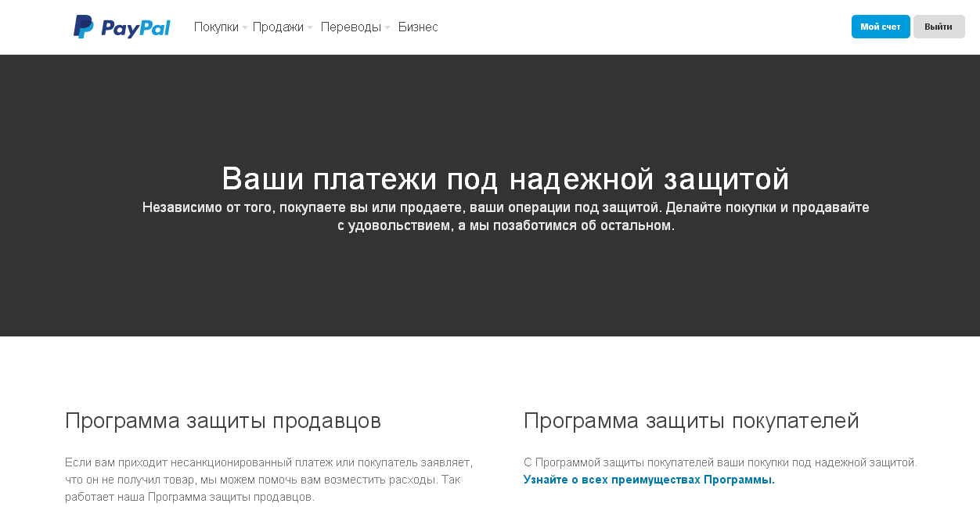
Task: Click the text С Программой защиты покупателей
Action: point(720,462)
